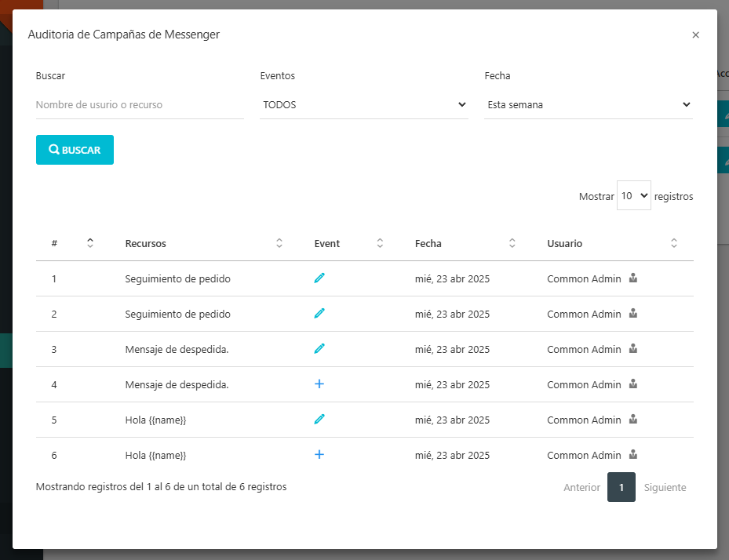Click the plus create icon in row 4

(x=319, y=384)
